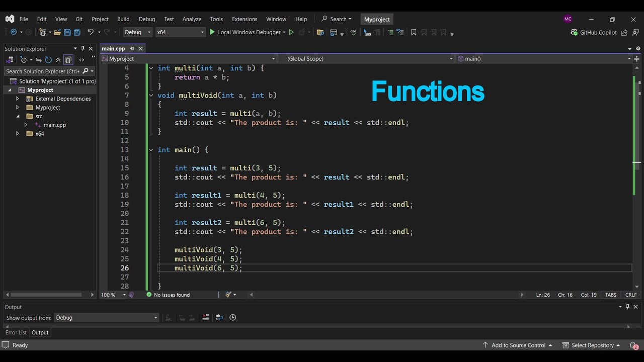Click Sync with Active Document in Solution Explorer
This screenshot has height=362, width=644.
click(x=39, y=60)
